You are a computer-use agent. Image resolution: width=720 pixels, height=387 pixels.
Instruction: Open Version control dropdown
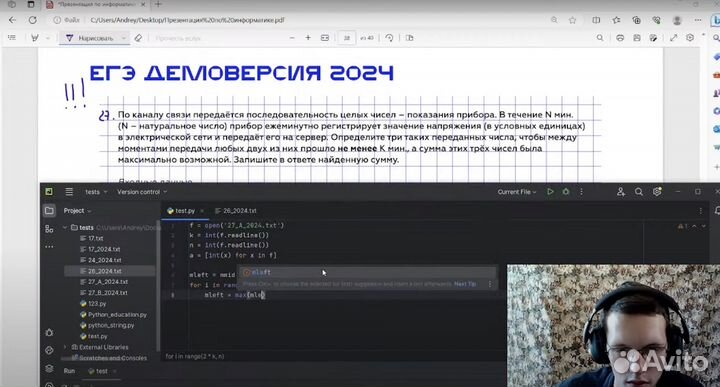click(142, 192)
